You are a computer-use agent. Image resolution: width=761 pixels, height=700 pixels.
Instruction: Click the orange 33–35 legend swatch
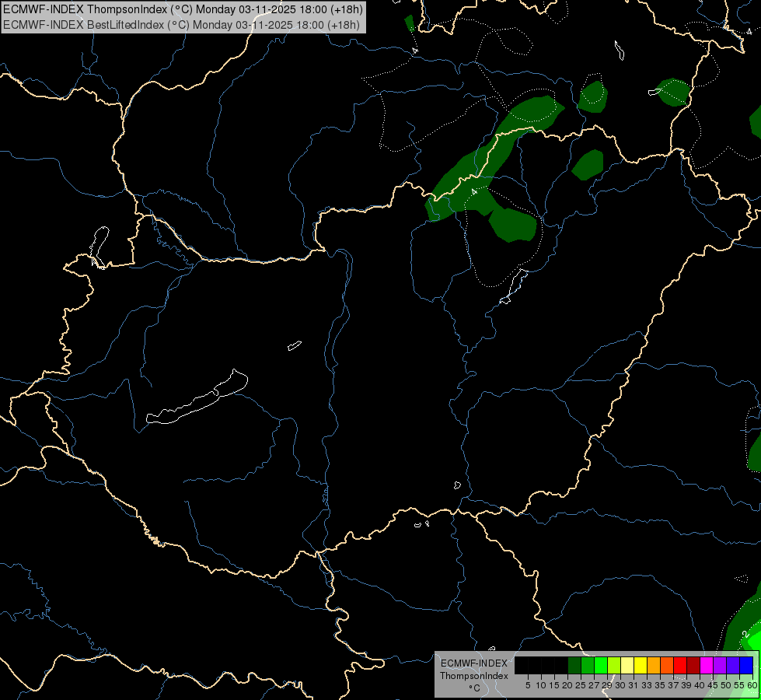pos(654,665)
